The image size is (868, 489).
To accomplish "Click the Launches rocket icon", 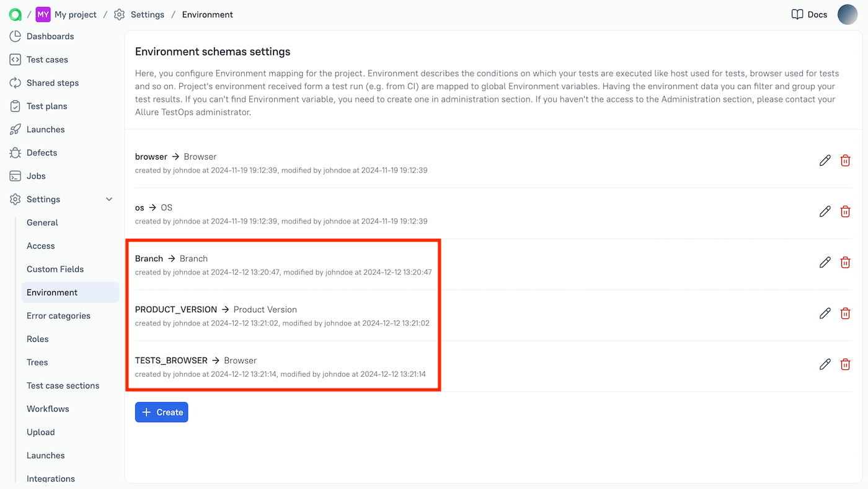I will tap(15, 129).
